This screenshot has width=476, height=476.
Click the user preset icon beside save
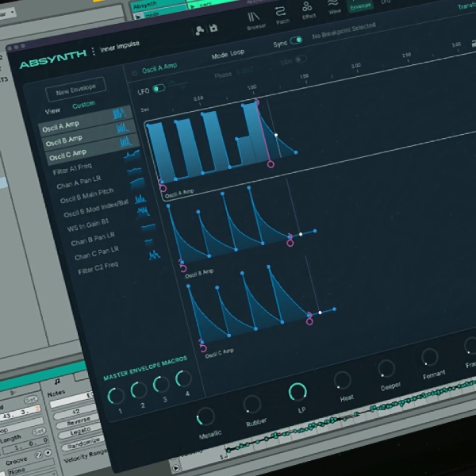click(x=199, y=31)
